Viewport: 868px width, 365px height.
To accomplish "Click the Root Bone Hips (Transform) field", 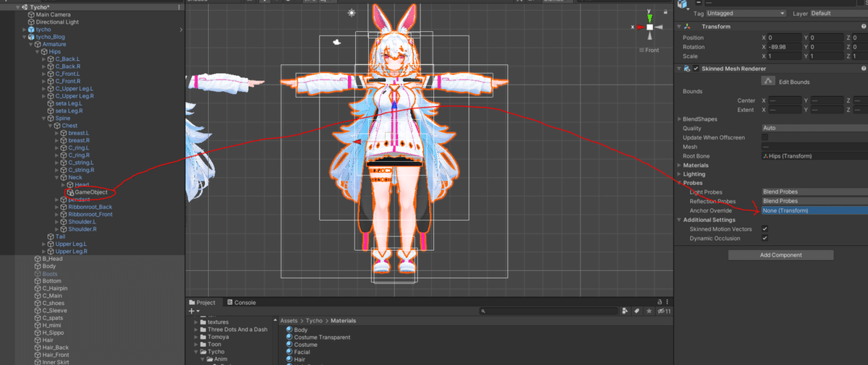I will click(x=814, y=155).
